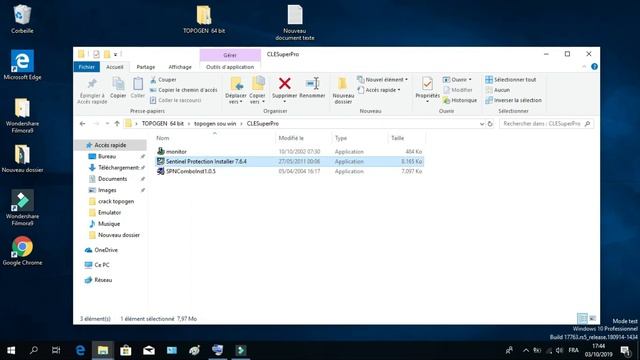Open Téléchargements in navigation pane
Viewport: 640px width, 360px height.
[118, 168]
